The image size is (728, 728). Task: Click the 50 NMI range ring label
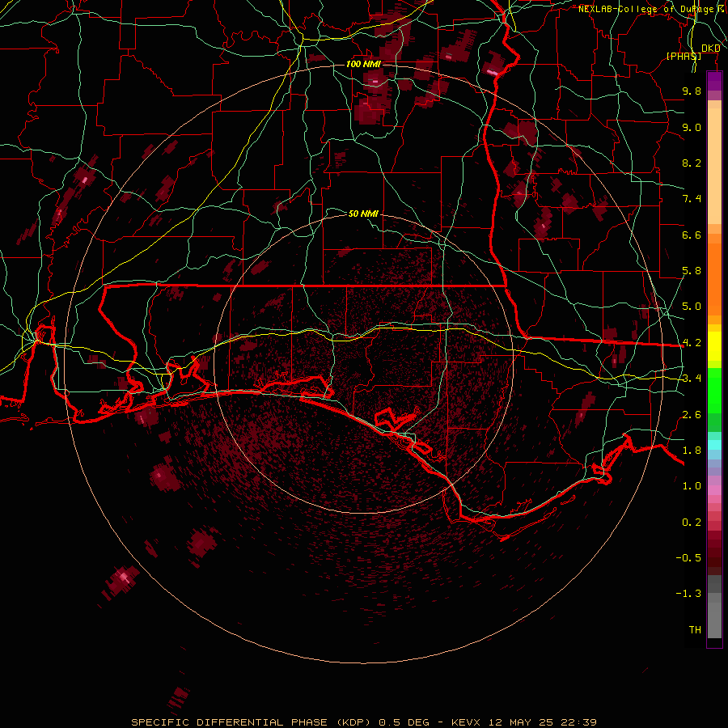coord(363,214)
